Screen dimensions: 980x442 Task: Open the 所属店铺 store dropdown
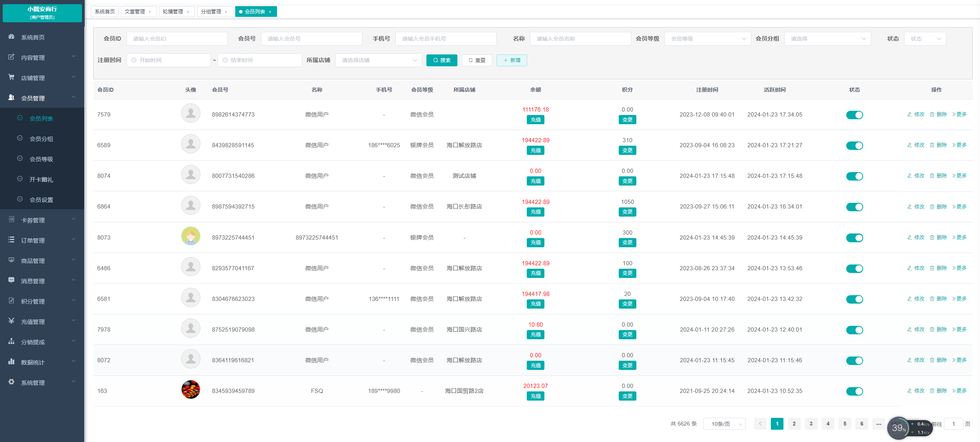(379, 60)
